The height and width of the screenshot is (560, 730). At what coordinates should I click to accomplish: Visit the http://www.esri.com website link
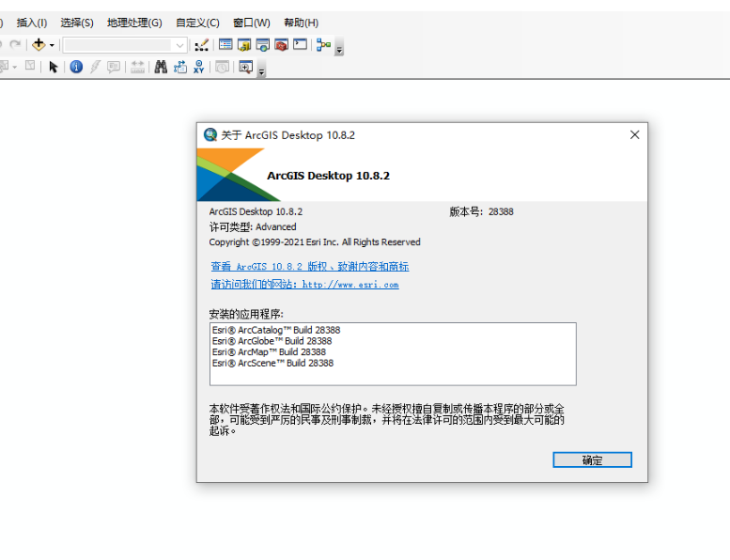[x=304, y=285]
